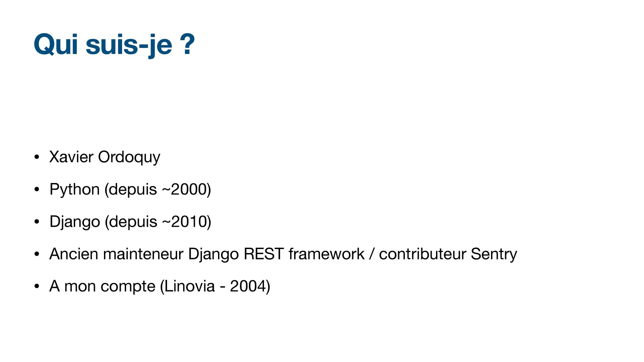644x362 pixels.
Task: Click "REST framework" text
Action: [x=304, y=254]
